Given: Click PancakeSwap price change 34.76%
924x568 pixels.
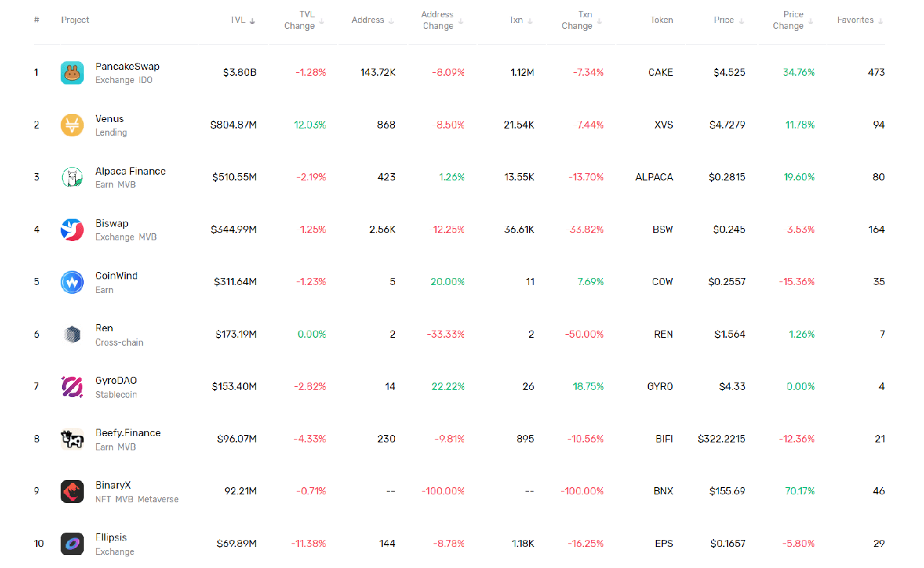Looking at the screenshot, I should (798, 72).
